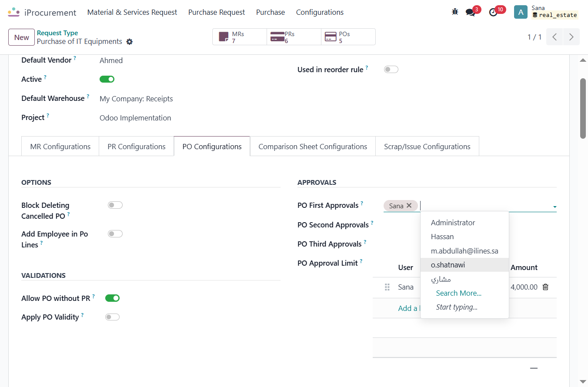
Task: Open the MRs stat button
Action: pos(240,37)
